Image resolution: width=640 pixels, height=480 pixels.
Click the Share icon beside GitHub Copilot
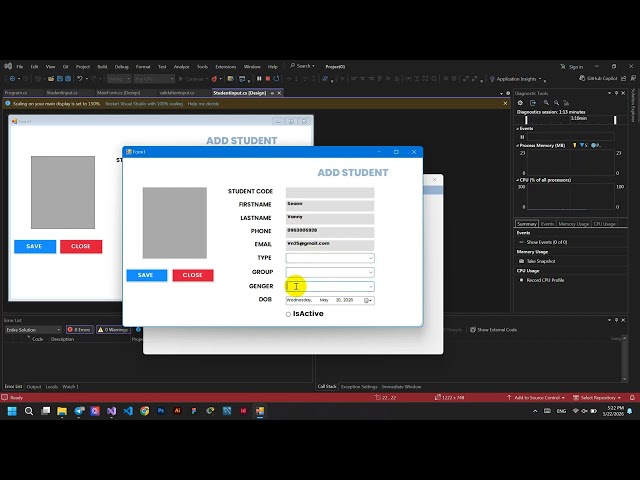coord(624,78)
